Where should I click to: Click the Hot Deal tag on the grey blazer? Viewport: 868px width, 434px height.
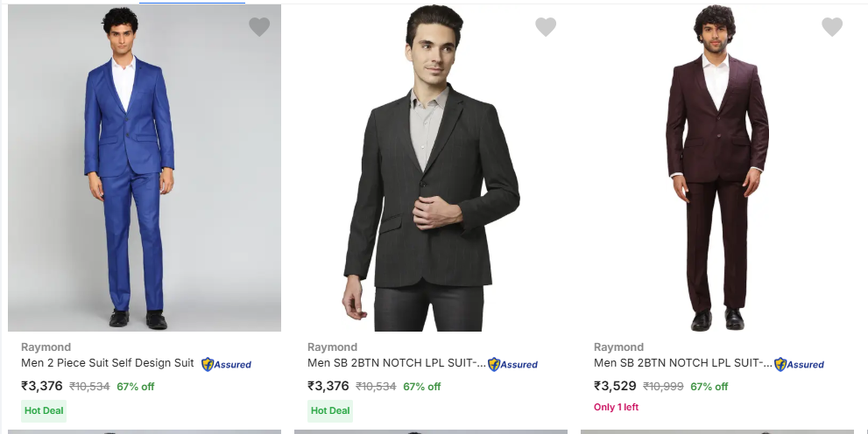point(330,410)
